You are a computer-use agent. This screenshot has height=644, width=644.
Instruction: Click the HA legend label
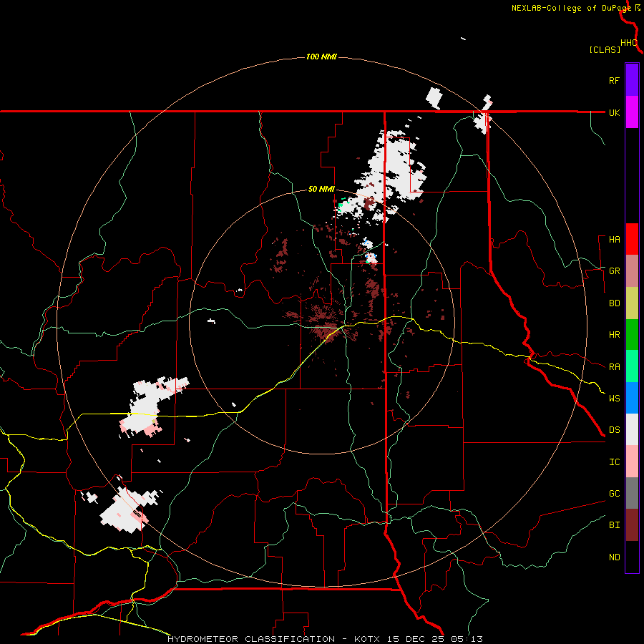click(615, 240)
